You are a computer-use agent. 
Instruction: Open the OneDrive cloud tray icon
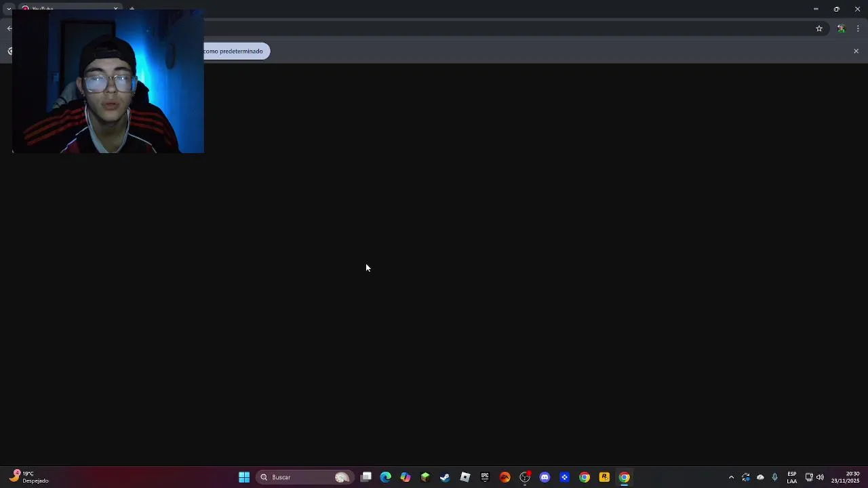click(760, 477)
